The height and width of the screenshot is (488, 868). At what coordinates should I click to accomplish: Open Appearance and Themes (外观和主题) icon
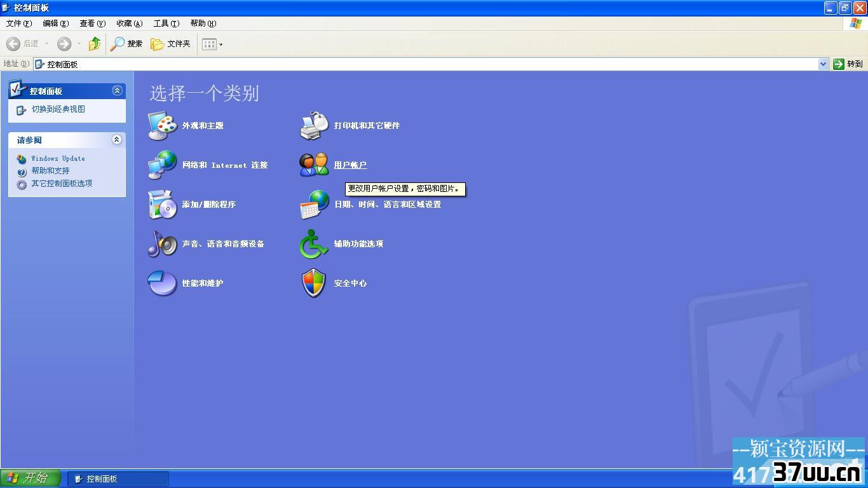[162, 125]
